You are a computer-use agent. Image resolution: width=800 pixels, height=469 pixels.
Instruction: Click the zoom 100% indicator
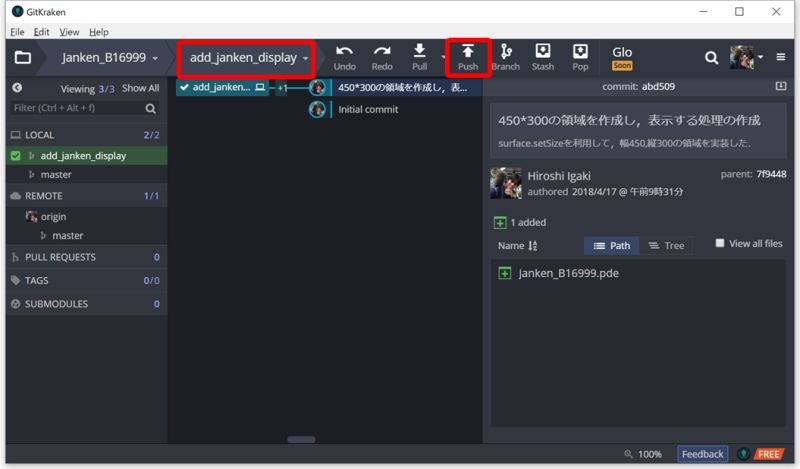coord(643,454)
